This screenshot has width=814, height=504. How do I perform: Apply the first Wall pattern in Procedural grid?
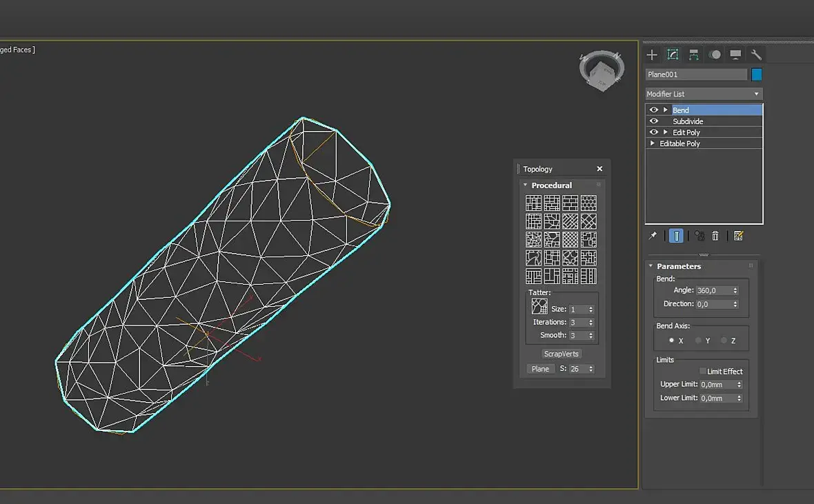tap(533, 203)
